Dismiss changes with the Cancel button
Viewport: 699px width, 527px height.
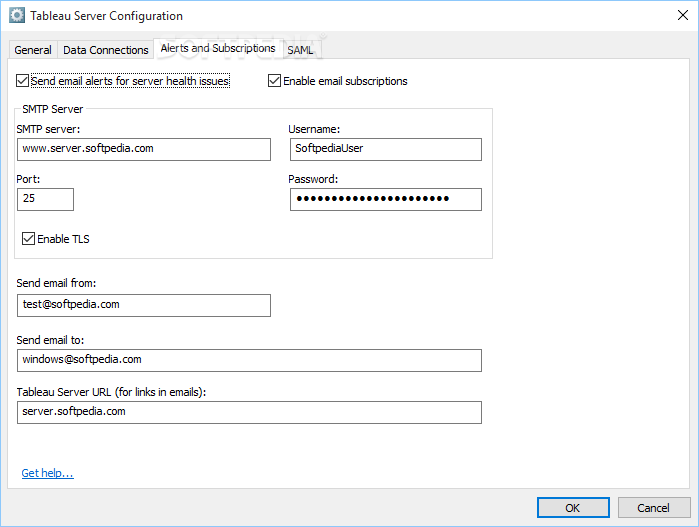[654, 508]
